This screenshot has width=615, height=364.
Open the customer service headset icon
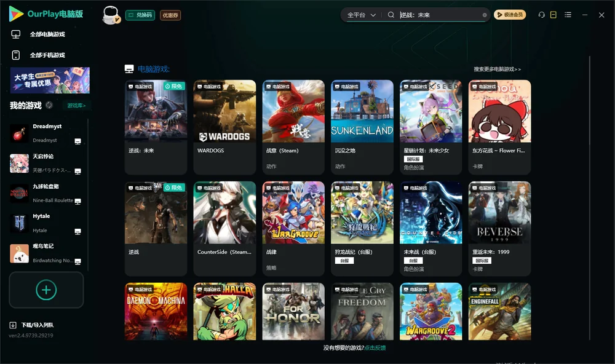point(542,15)
